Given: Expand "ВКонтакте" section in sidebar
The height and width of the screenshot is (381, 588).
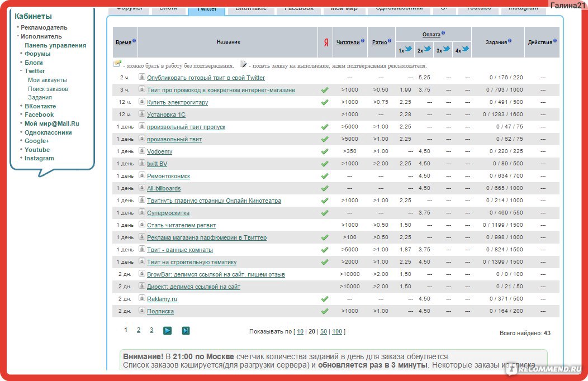Looking at the screenshot, I should [x=40, y=106].
